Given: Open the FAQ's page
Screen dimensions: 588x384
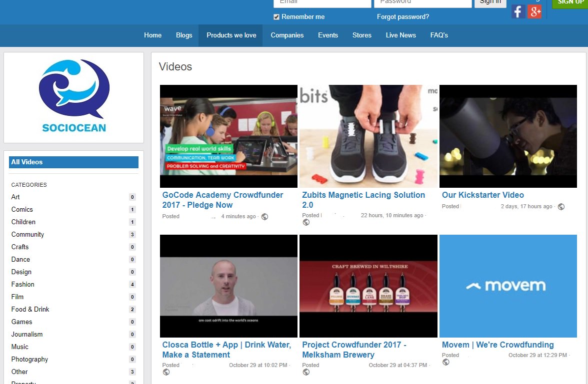Looking at the screenshot, I should coord(439,35).
